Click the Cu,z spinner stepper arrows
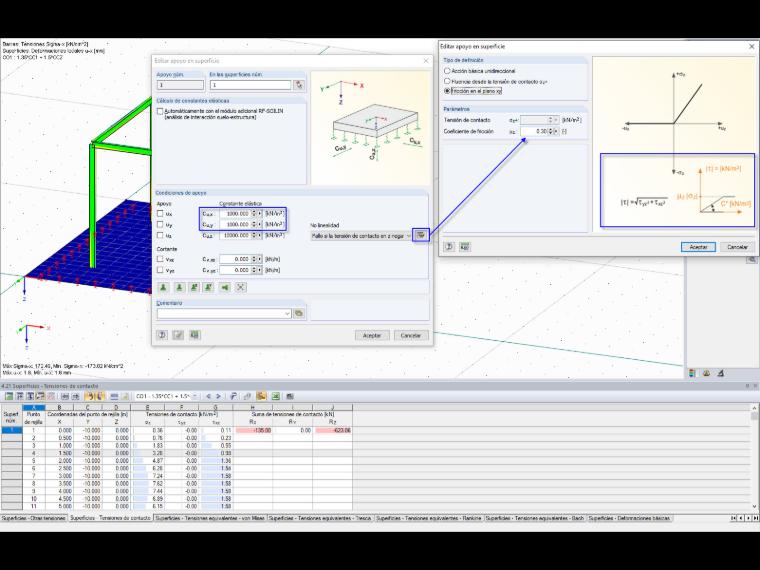 pos(254,235)
